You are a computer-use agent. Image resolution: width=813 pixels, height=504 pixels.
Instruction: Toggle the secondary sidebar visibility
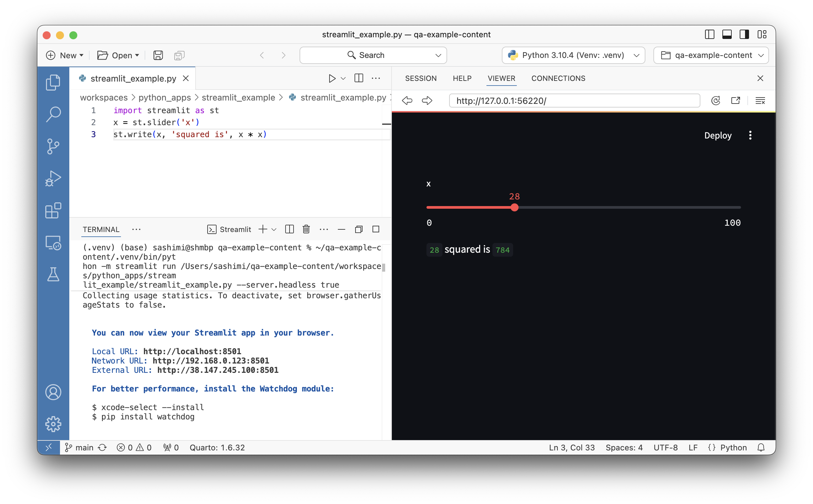point(744,34)
